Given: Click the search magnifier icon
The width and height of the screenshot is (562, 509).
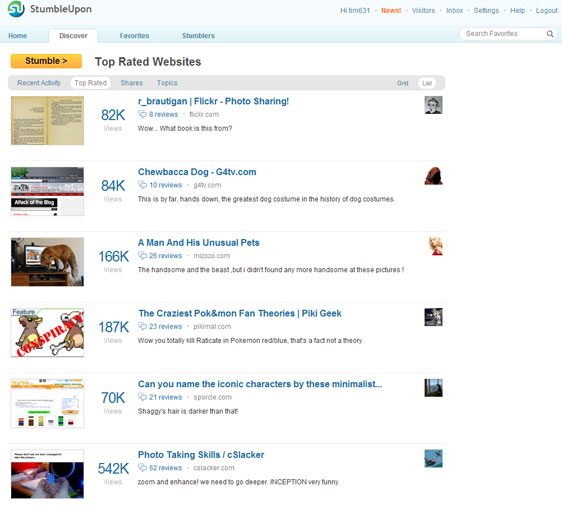Looking at the screenshot, I should point(550,34).
